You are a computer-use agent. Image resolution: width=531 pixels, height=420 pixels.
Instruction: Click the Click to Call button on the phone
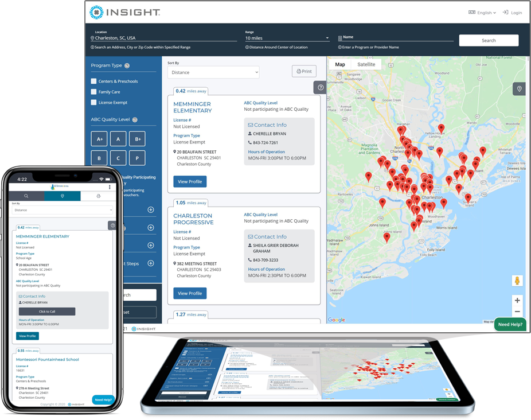(x=47, y=312)
